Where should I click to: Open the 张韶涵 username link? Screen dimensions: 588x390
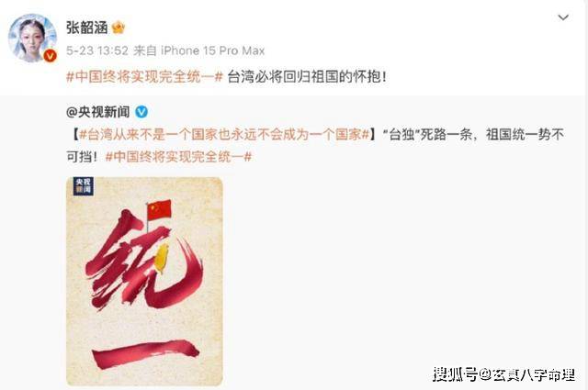pos(87,28)
